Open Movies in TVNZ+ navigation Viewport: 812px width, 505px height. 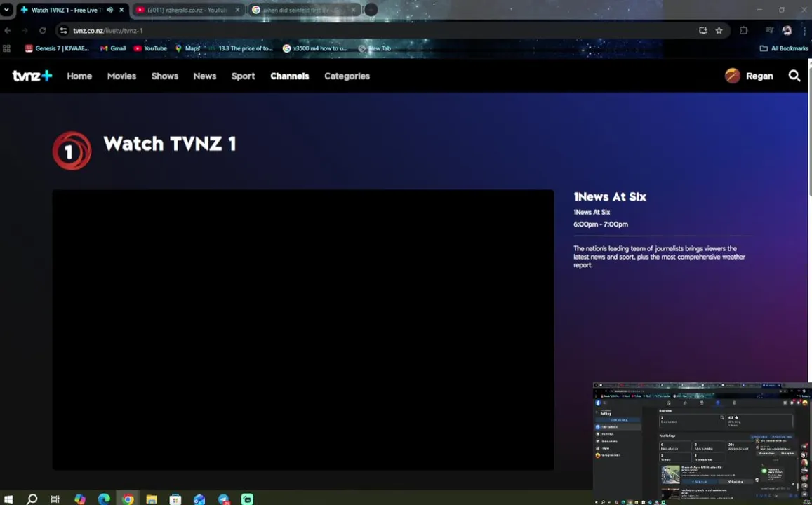pyautogui.click(x=121, y=76)
